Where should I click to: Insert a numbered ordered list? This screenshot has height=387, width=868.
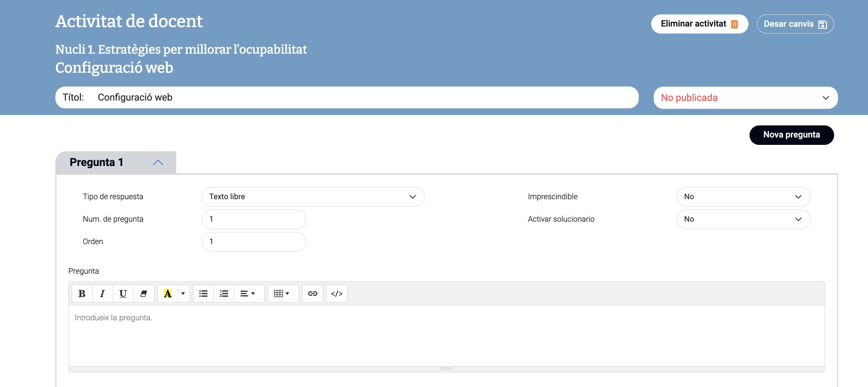tap(224, 293)
